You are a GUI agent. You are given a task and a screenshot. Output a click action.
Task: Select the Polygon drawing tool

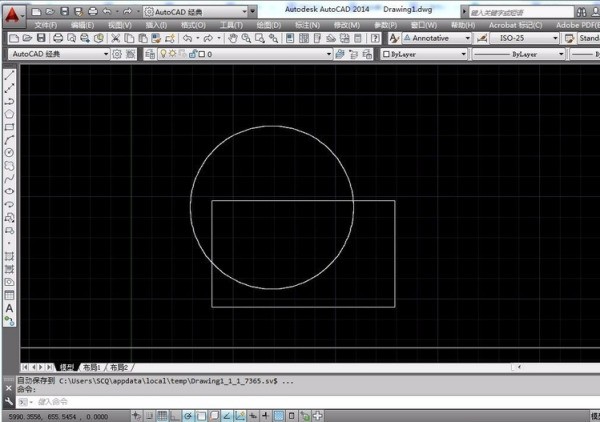10,114
